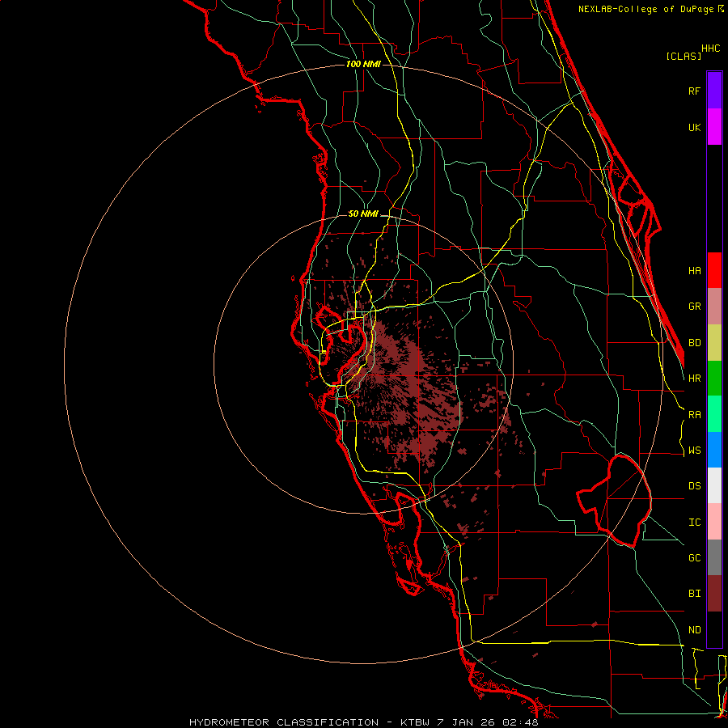Viewport: 728px width, 728px height.
Task: Pick the HR green legend swatch
Action: [714, 379]
